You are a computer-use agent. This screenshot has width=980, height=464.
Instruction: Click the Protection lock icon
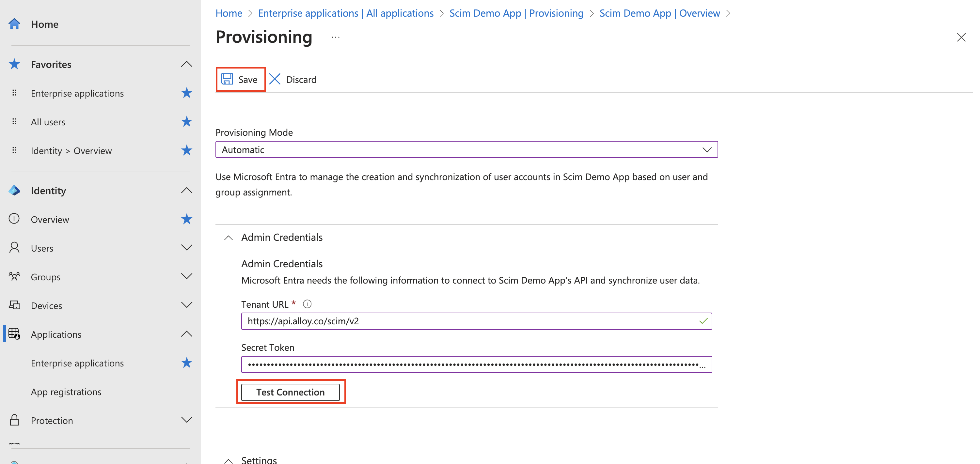tap(14, 420)
